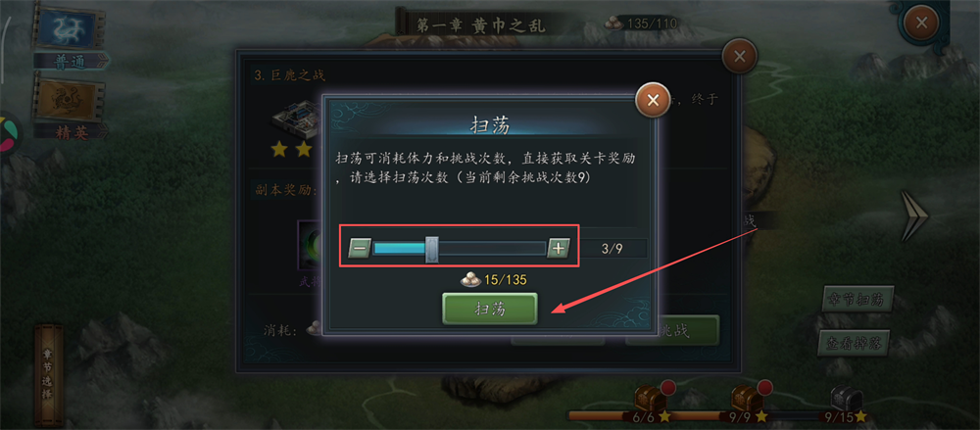
Task: Click the plus button on the sweep slider
Action: pyautogui.click(x=559, y=248)
